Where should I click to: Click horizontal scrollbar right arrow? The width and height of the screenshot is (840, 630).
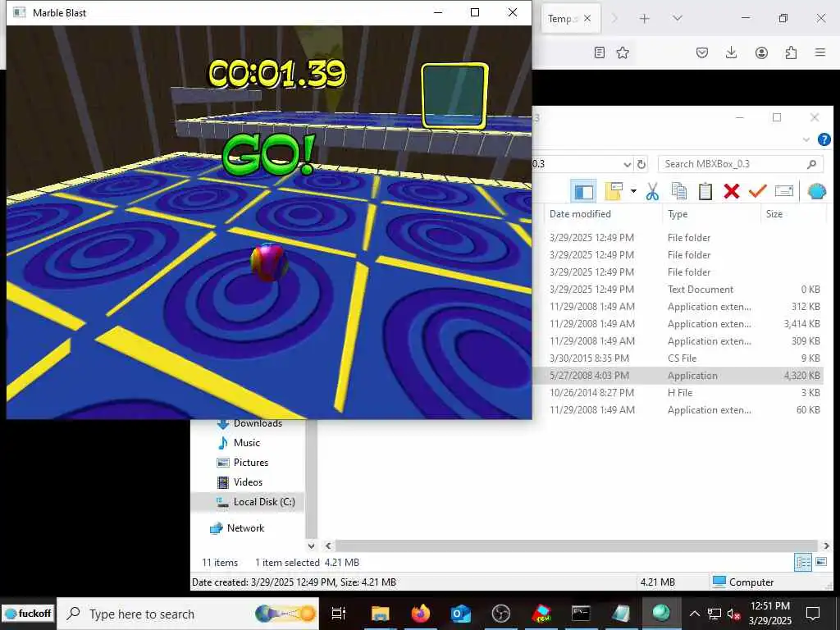tap(826, 546)
